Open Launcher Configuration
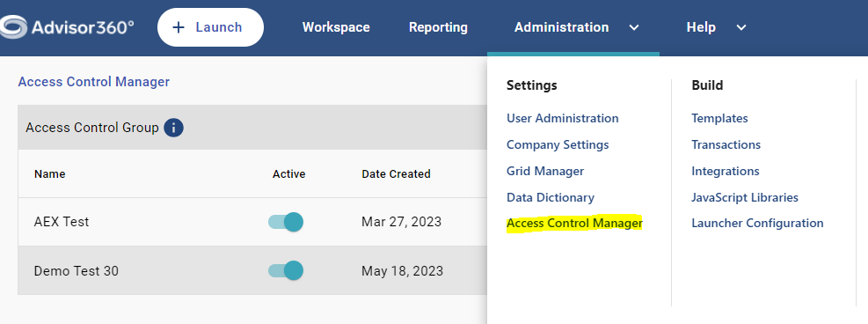Screen dimensions: 868x324 point(757,224)
